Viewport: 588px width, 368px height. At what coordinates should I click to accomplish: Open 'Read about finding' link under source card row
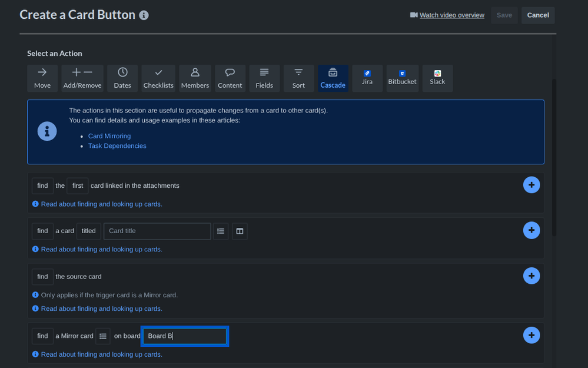(x=102, y=309)
